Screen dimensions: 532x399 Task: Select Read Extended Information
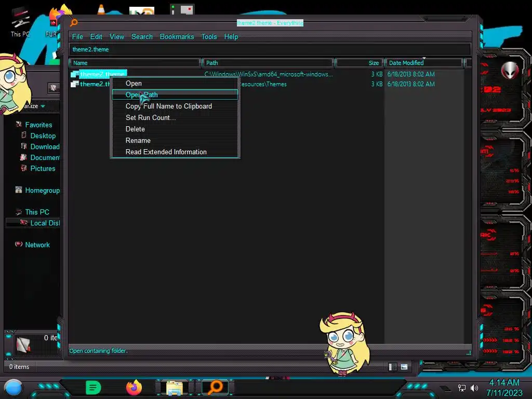click(x=175, y=152)
